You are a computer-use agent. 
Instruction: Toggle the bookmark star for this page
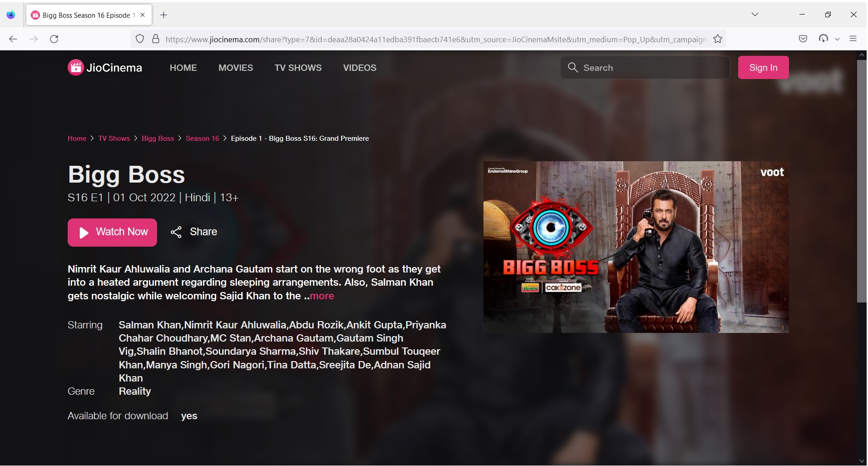point(718,39)
